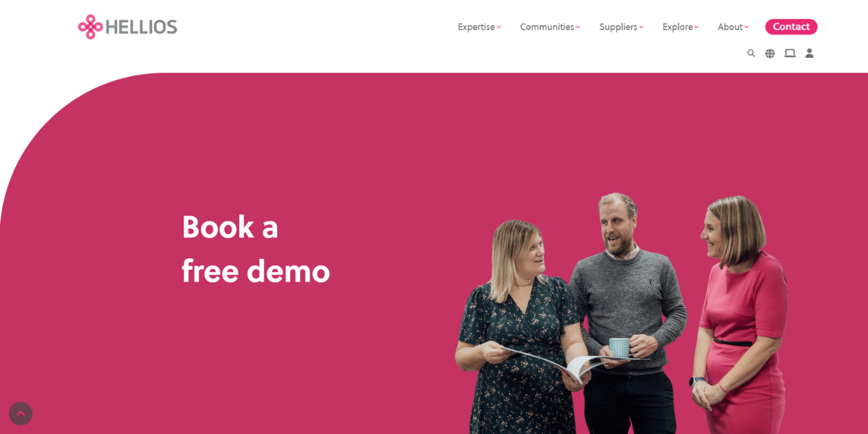The width and height of the screenshot is (868, 434).
Task: Select the Suppliers navigation item
Action: click(618, 27)
